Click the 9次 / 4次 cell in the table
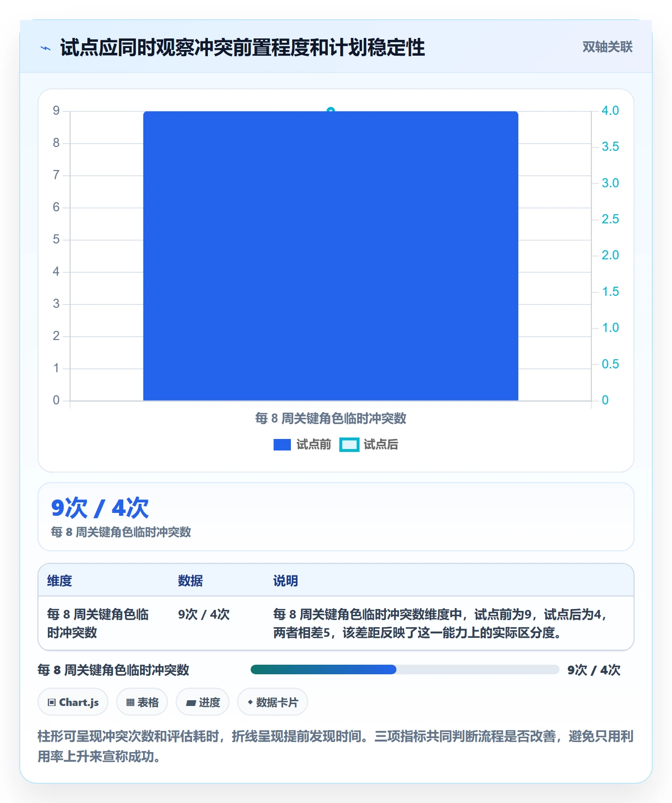This screenshot has width=672, height=803. click(x=204, y=614)
